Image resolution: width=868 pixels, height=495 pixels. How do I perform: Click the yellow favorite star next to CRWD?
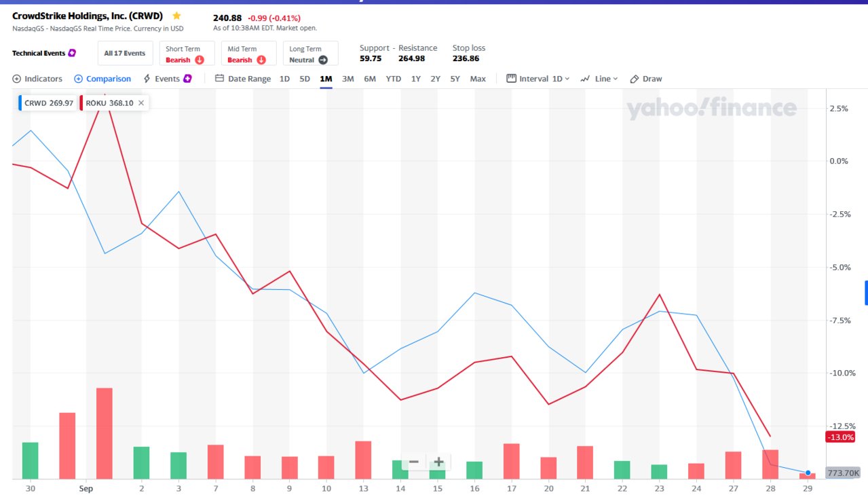pos(176,16)
